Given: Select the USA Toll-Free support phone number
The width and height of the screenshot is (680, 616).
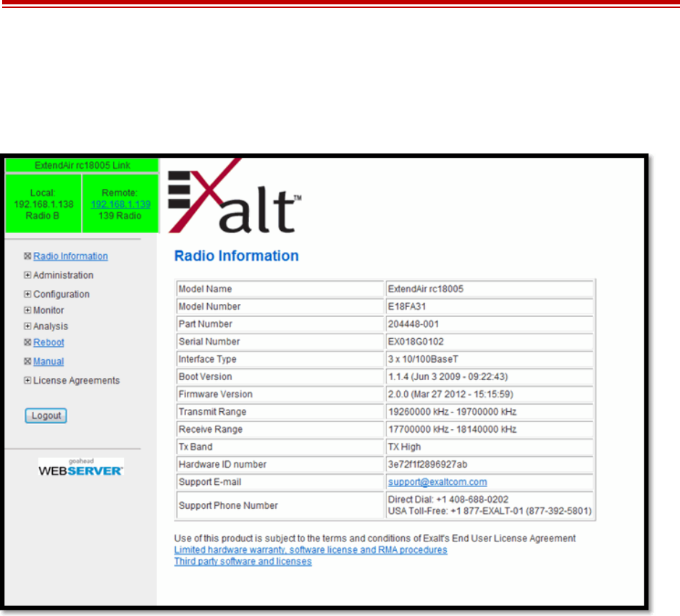Looking at the screenshot, I should [x=490, y=511].
